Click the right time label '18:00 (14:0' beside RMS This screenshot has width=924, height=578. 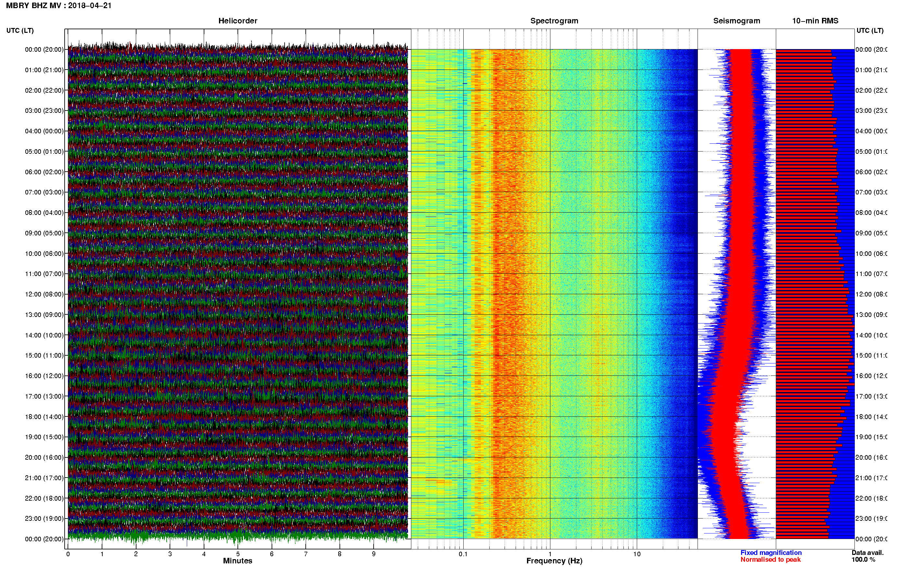pyautogui.click(x=871, y=417)
